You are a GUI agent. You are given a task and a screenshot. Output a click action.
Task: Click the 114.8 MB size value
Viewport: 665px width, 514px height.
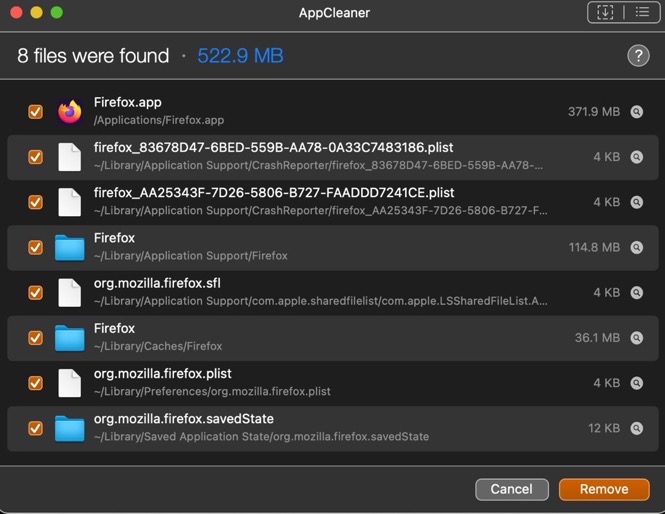(594, 248)
